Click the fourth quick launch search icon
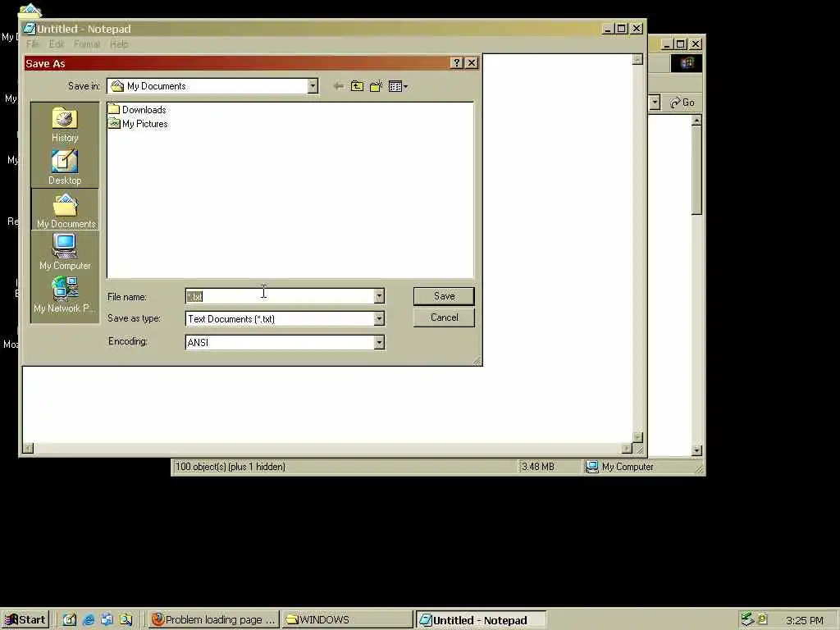840x630 pixels. (126, 620)
